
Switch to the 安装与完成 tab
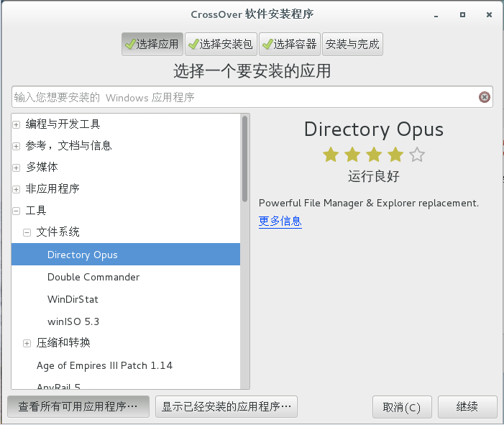coord(352,44)
